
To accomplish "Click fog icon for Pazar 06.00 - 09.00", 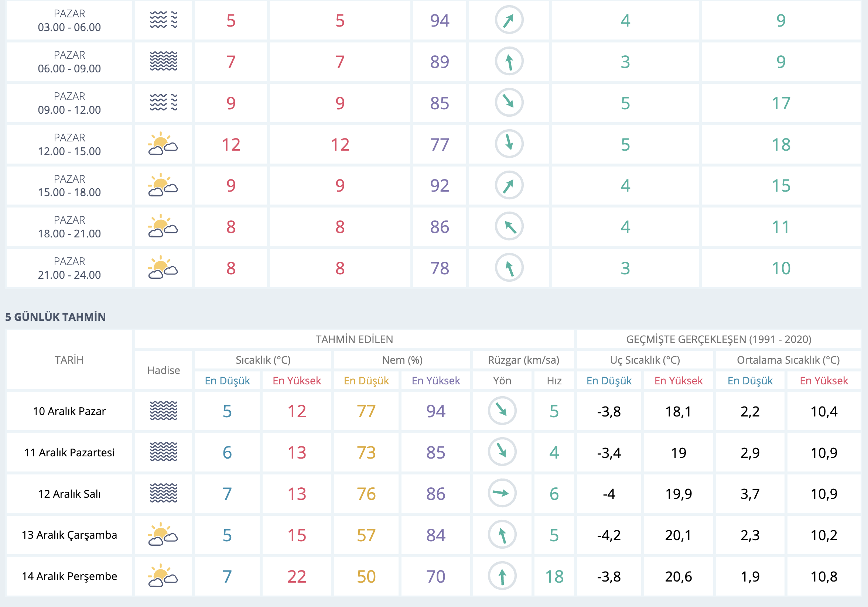I will click(x=163, y=61).
